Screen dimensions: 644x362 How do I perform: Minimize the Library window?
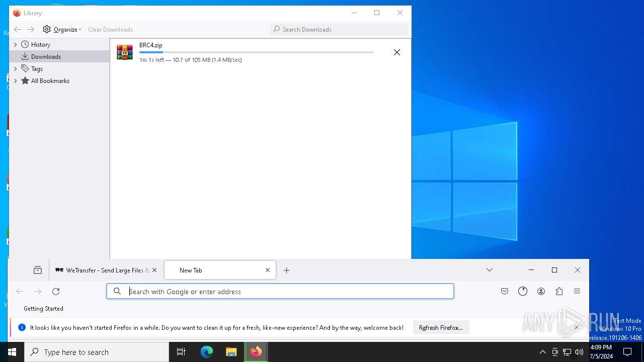pyautogui.click(x=354, y=13)
